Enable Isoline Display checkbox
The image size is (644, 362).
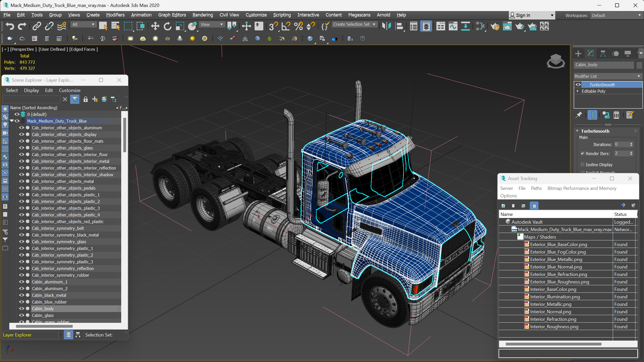pos(583,164)
